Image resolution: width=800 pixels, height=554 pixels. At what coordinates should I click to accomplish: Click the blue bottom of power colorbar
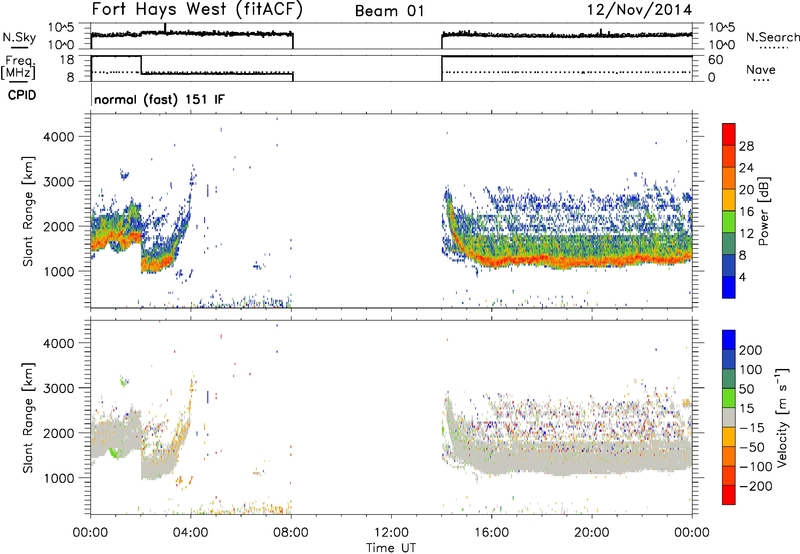click(x=729, y=287)
